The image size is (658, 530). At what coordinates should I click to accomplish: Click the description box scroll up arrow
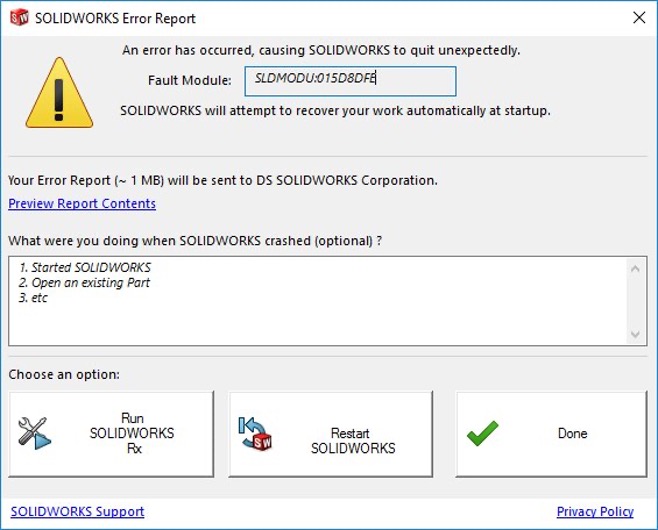coord(635,269)
